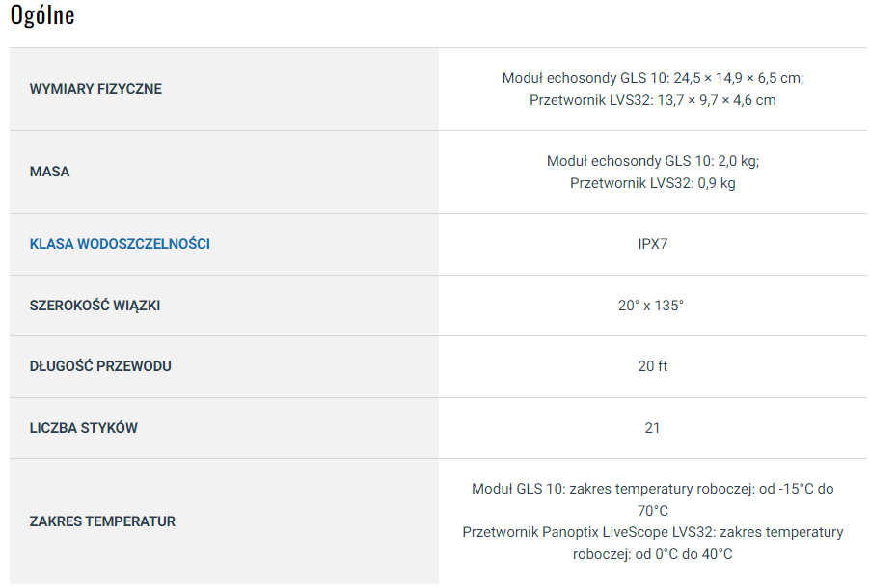This screenshot has width=870, height=588.
Task: Click the Moduł GLS 10 temperature range line
Action: coord(652,489)
